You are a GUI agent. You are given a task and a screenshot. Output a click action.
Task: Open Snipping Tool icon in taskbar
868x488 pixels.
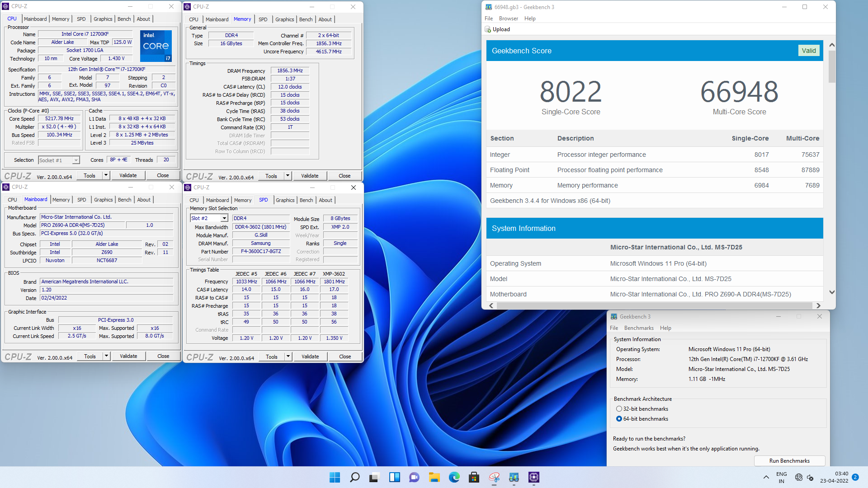pos(494,477)
